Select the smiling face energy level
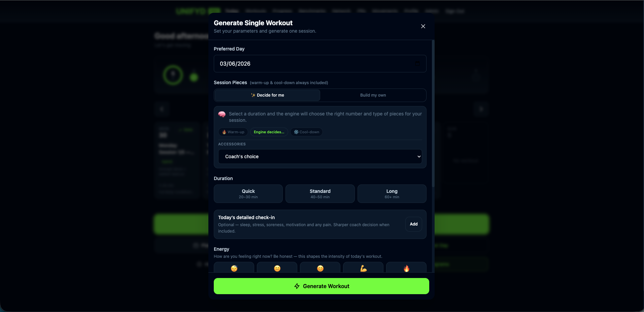This screenshot has width=644, height=312. click(320, 268)
